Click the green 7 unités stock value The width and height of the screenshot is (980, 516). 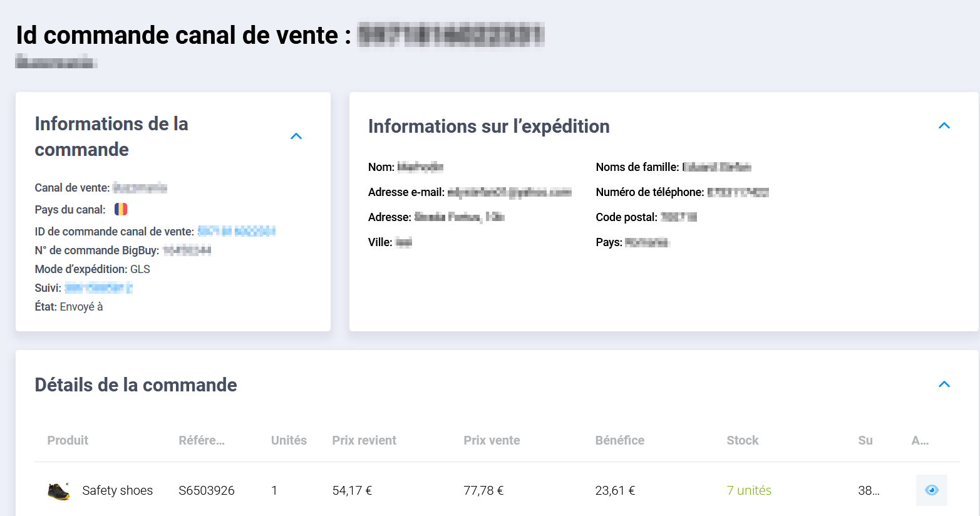pyautogui.click(x=749, y=490)
